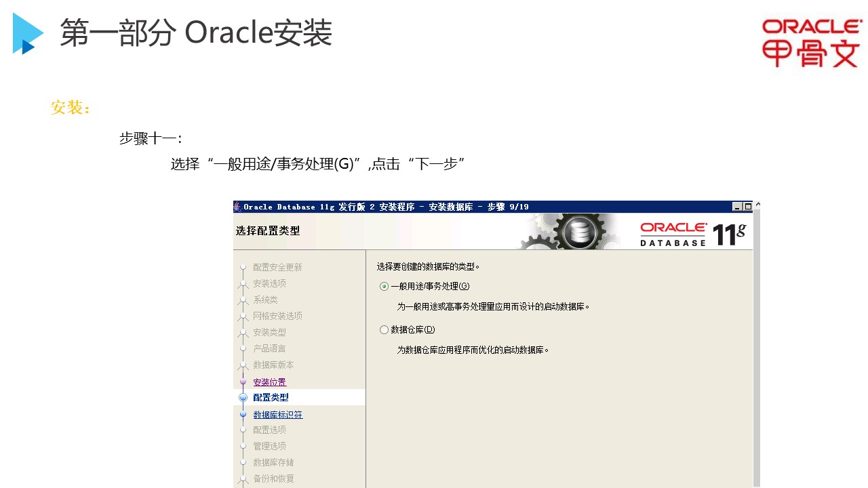The image size is (868, 488).
Task: Click the 安装： yellow label
Action: 71,108
